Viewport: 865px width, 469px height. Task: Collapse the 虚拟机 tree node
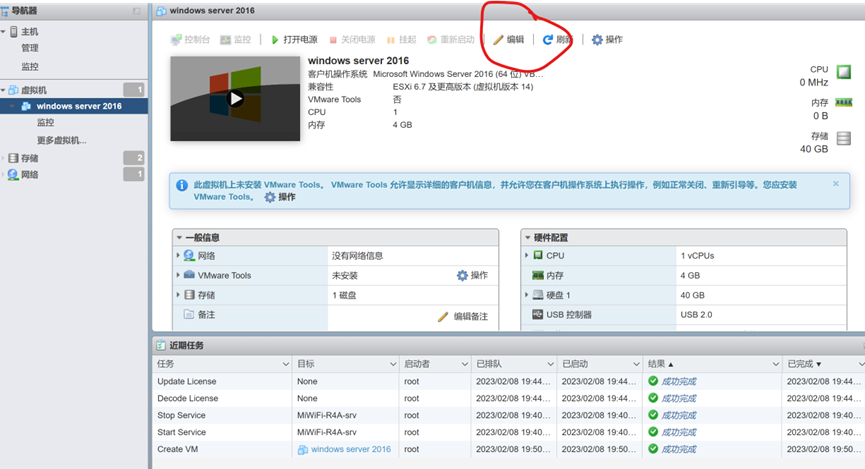point(3,90)
